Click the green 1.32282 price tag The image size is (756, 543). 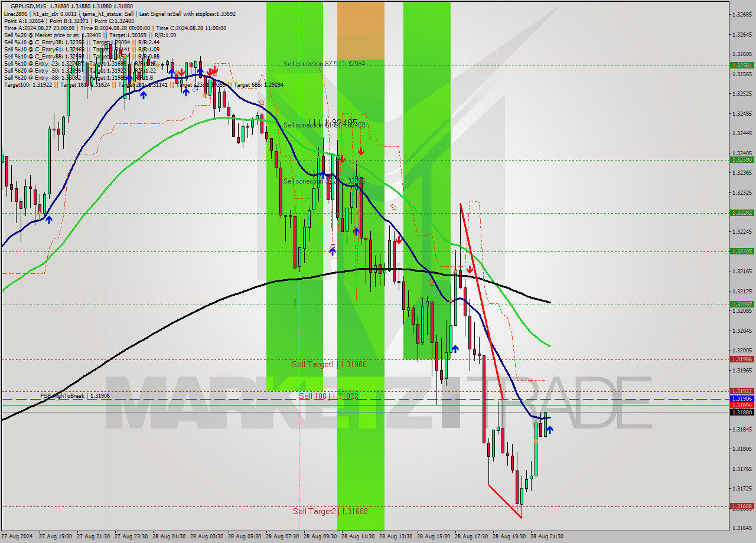pyautogui.click(x=742, y=212)
